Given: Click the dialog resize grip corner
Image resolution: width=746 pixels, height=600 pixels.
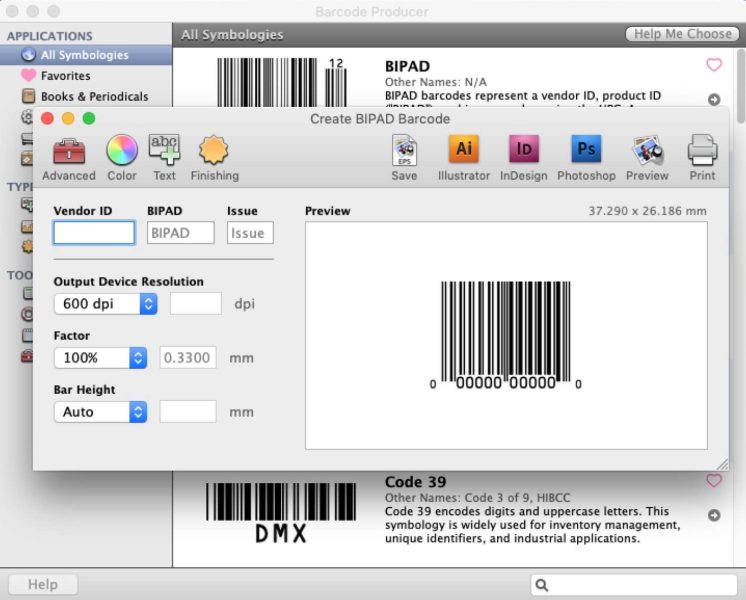Looking at the screenshot, I should (722, 464).
